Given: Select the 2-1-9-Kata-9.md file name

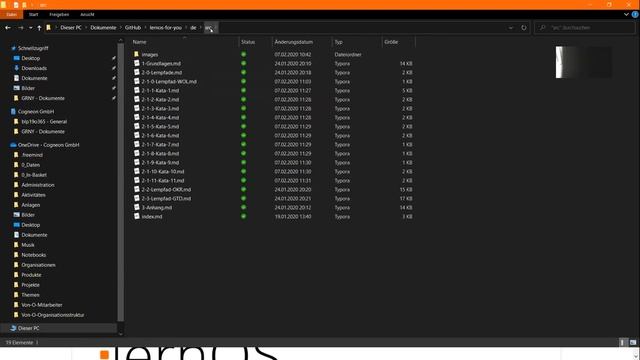Looking at the screenshot, I should 160,162.
